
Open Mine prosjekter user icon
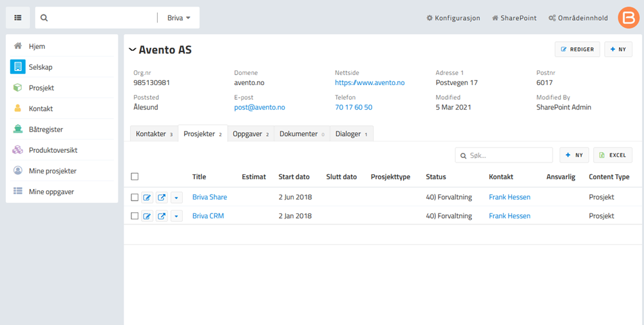pyautogui.click(x=17, y=171)
